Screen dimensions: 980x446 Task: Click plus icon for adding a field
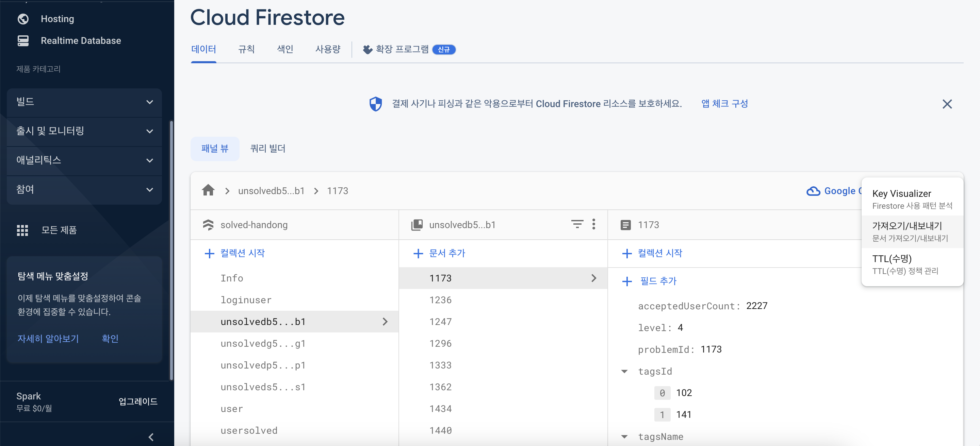point(627,281)
